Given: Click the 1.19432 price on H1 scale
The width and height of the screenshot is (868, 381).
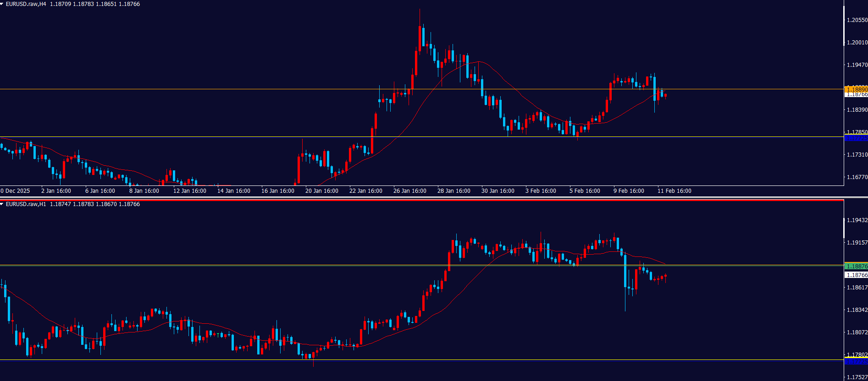Looking at the screenshot, I should click(857, 220).
